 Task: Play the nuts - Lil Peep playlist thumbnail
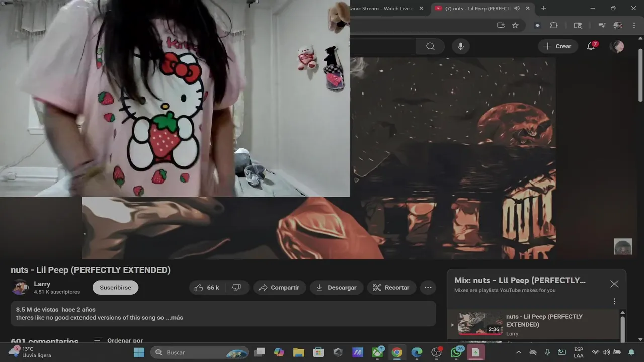click(x=479, y=323)
